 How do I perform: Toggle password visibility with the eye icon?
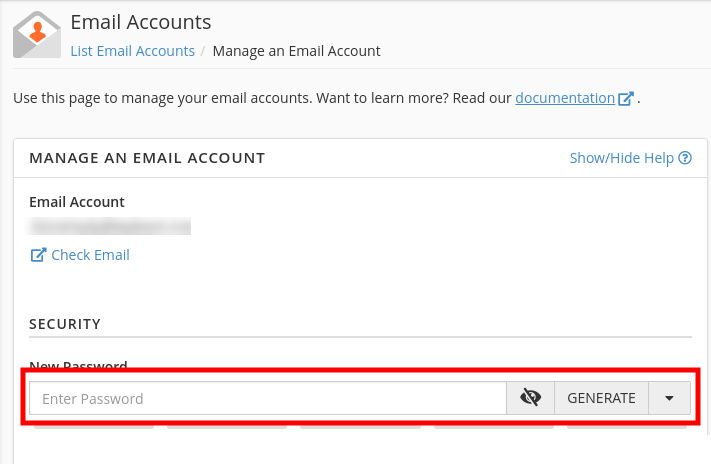tap(531, 398)
